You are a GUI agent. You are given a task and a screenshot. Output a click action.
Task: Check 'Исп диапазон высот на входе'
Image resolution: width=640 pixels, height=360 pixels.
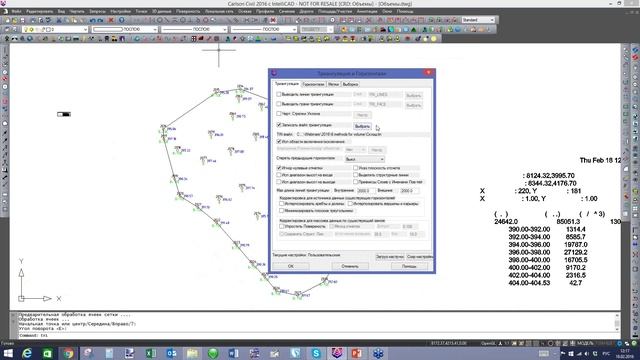point(279,175)
